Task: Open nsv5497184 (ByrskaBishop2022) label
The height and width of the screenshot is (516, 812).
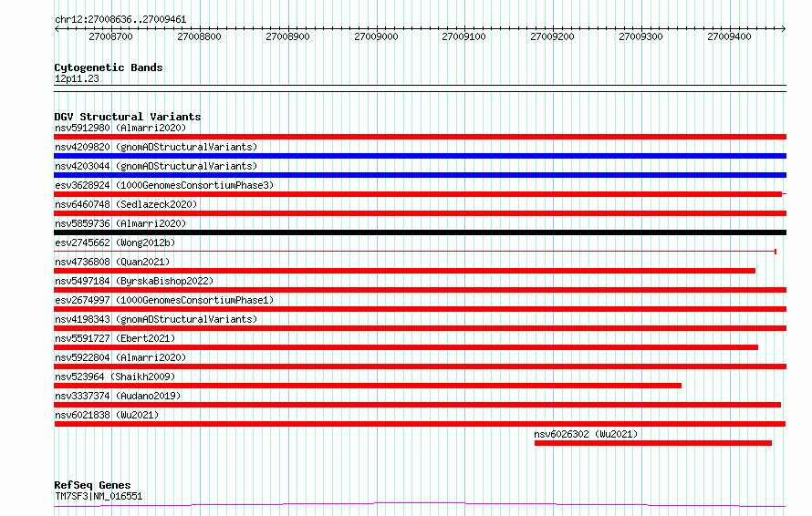Action: [134, 281]
